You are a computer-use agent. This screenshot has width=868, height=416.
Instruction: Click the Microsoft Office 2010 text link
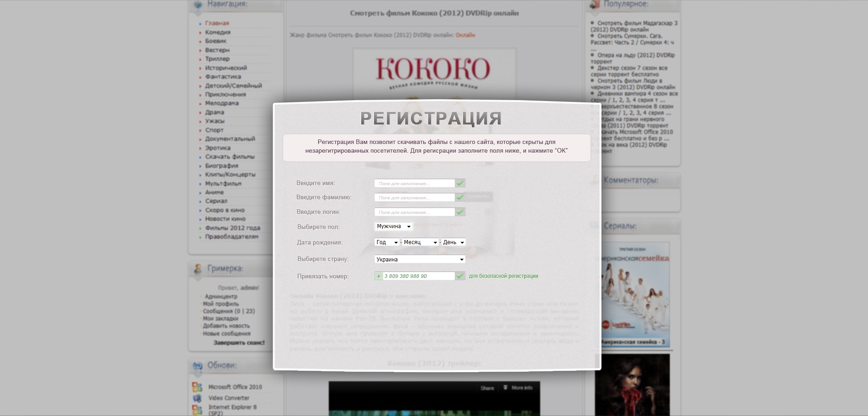click(x=235, y=387)
